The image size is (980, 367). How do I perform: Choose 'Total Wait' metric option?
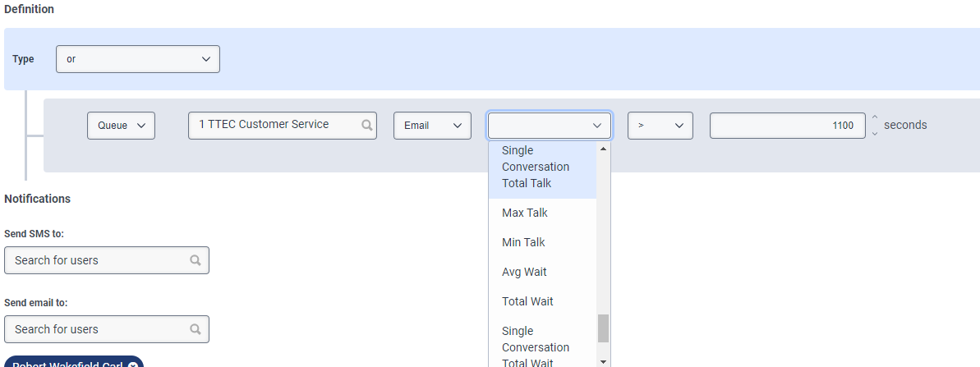(527, 301)
